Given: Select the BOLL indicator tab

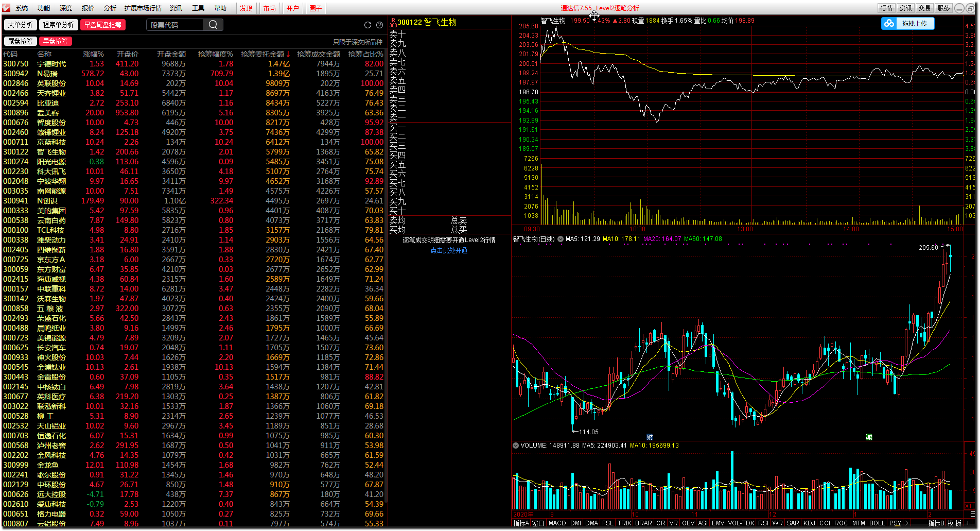Looking at the screenshot, I should coord(877,523).
